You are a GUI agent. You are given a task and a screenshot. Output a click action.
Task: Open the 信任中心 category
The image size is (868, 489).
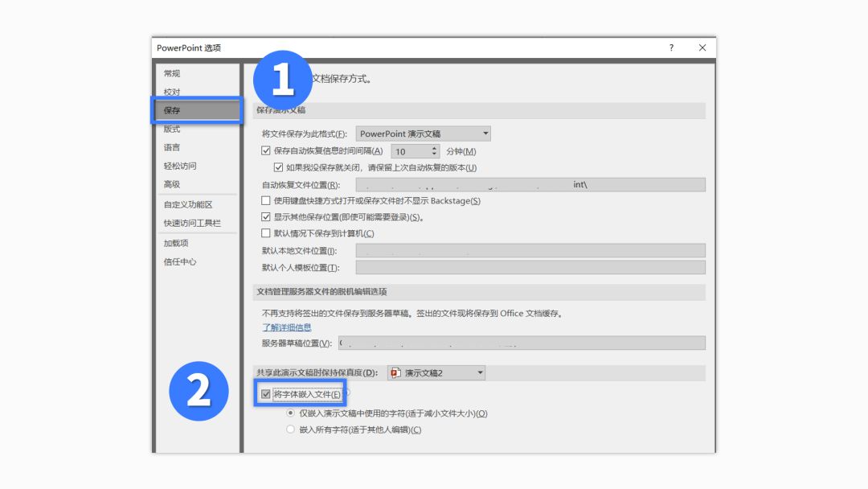[x=180, y=261]
